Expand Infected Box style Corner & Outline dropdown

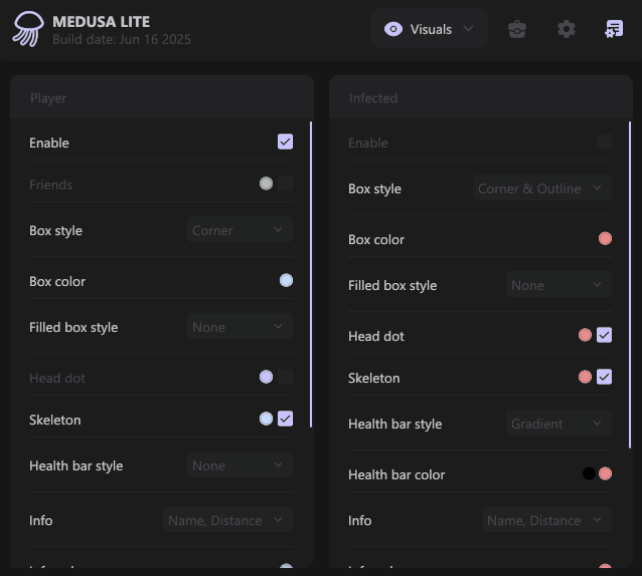coord(541,188)
